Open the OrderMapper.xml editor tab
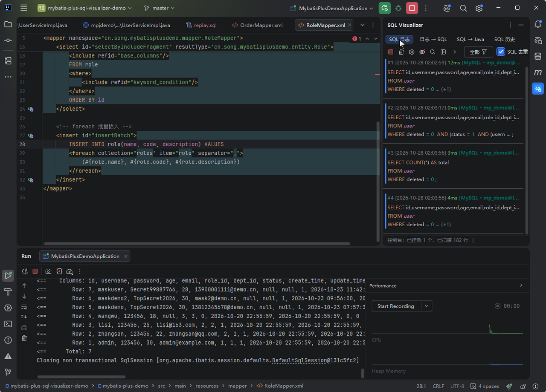This screenshot has width=546, height=392. point(257,25)
